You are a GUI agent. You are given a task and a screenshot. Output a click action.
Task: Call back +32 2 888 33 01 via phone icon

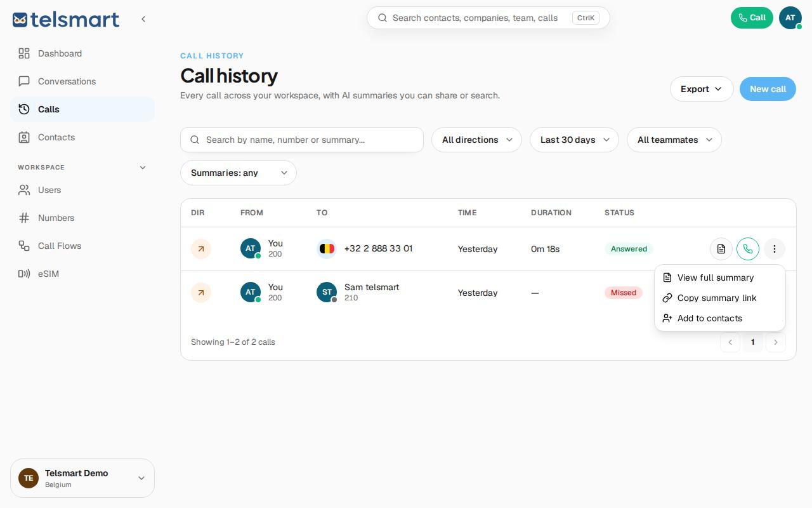coord(748,249)
